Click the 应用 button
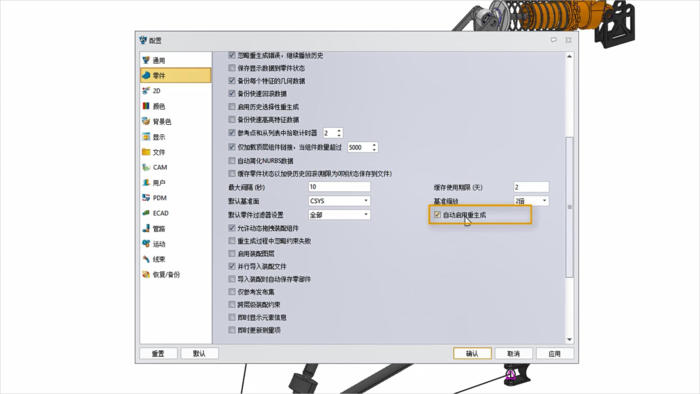 (x=554, y=353)
